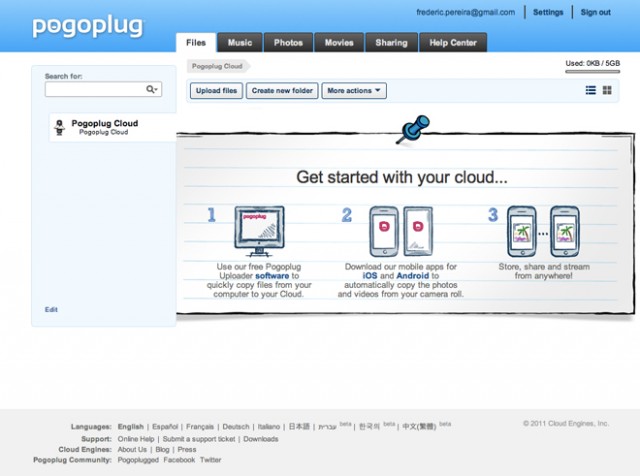
Task: Click the two phones illustration in step 2
Action: pyautogui.click(x=401, y=231)
